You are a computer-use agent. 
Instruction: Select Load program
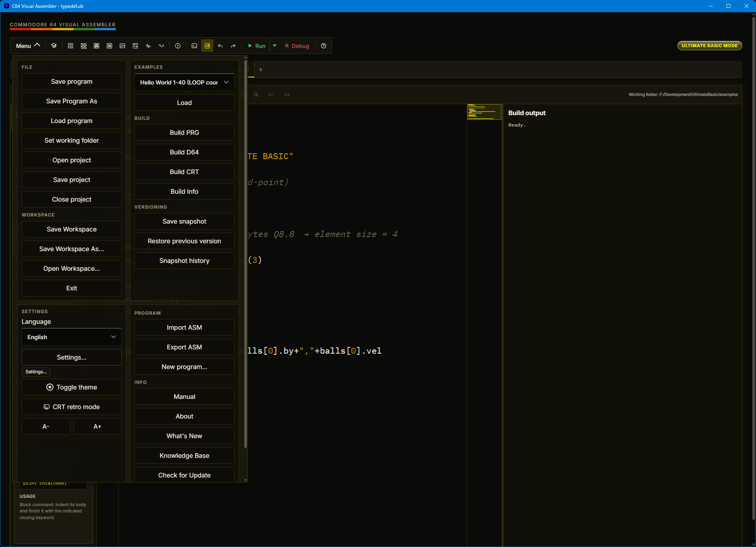pyautogui.click(x=72, y=121)
